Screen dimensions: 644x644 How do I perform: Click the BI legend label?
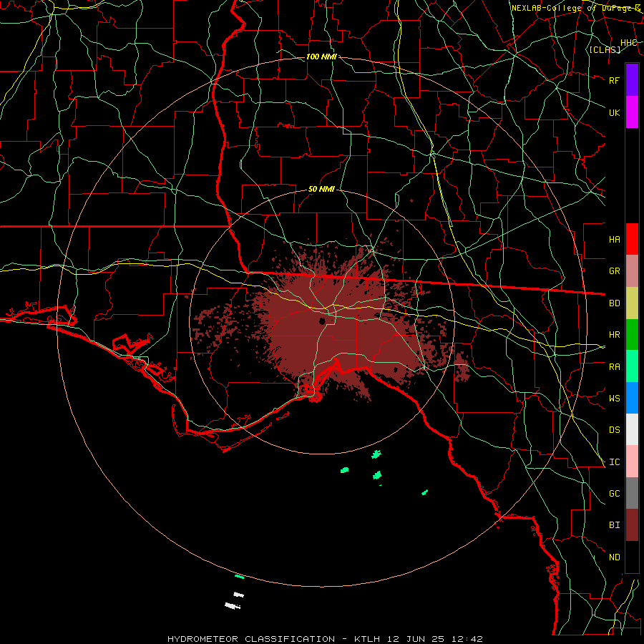coord(614,525)
